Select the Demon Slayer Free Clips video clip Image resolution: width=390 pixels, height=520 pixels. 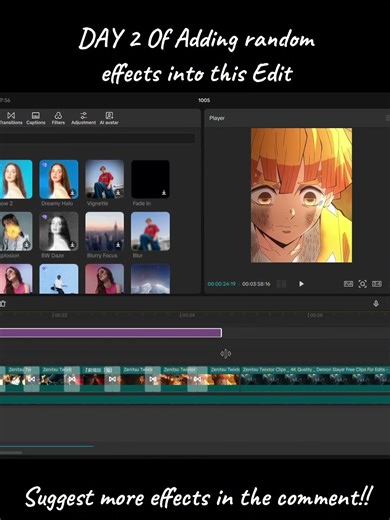(x=315, y=379)
